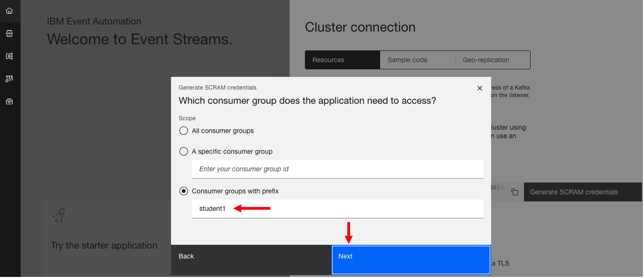Open the Toolbox briefcase icon
Image resolution: width=644 pixels, height=278 pixels.
point(9,102)
